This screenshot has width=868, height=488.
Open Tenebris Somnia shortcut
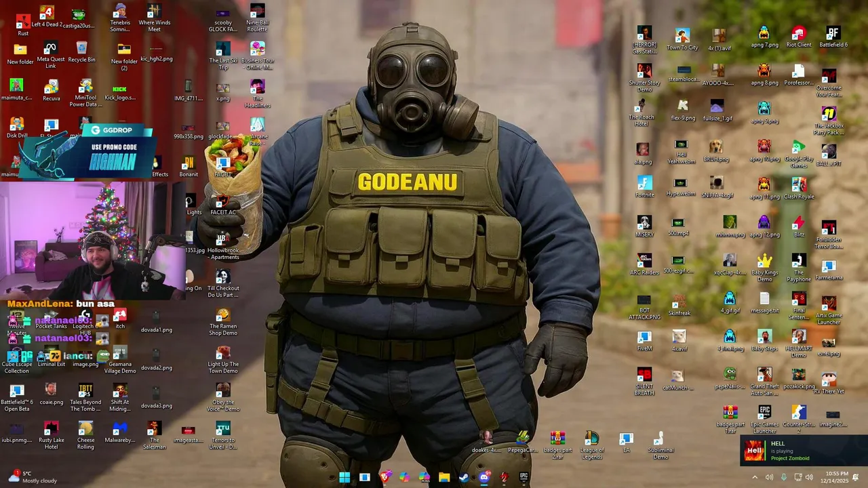pyautogui.click(x=120, y=18)
